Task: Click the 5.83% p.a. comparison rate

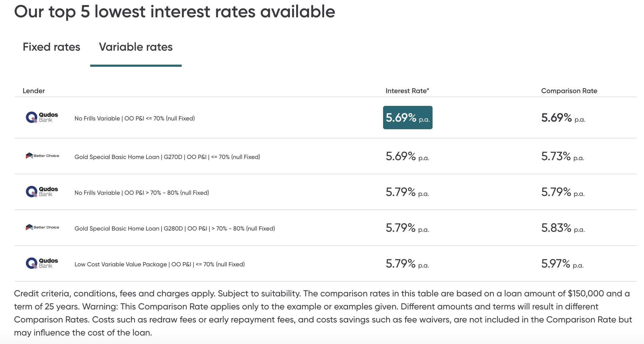Action: (x=563, y=228)
